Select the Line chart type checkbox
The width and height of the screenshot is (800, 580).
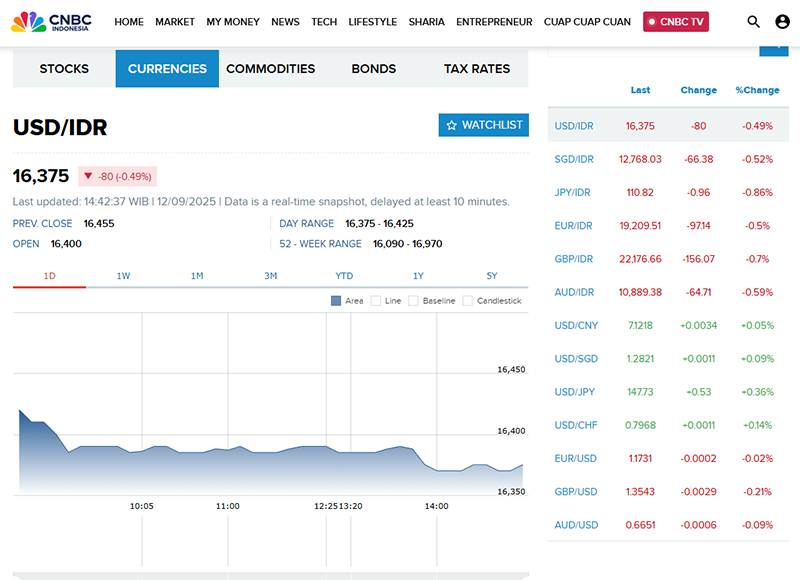pyautogui.click(x=376, y=300)
